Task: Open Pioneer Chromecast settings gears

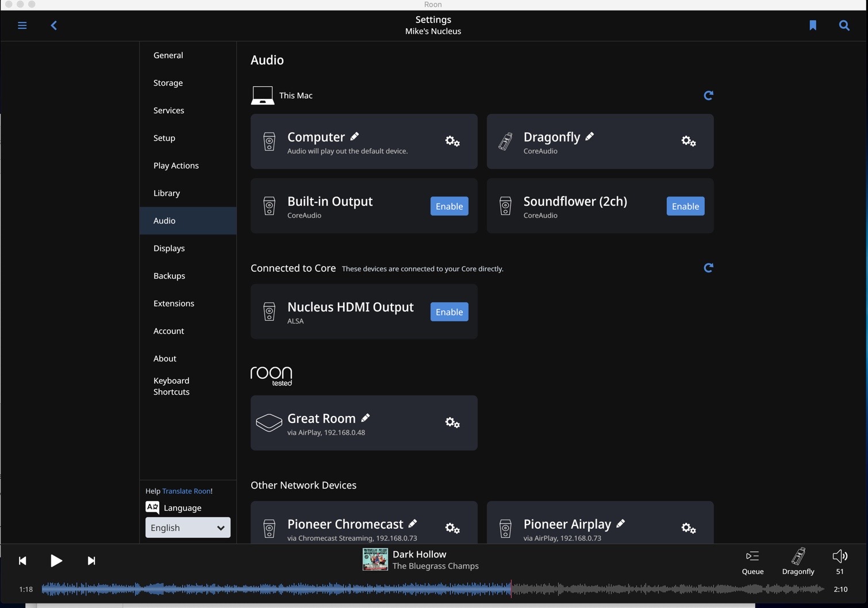Action: 452,528
